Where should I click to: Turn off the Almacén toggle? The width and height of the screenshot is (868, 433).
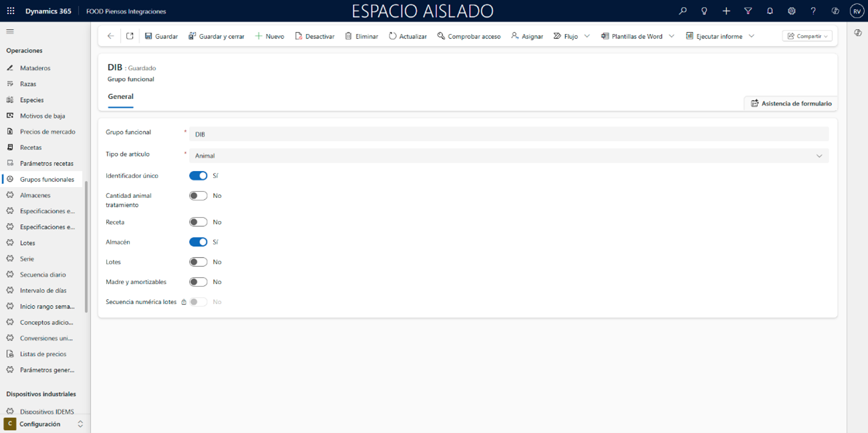point(198,242)
